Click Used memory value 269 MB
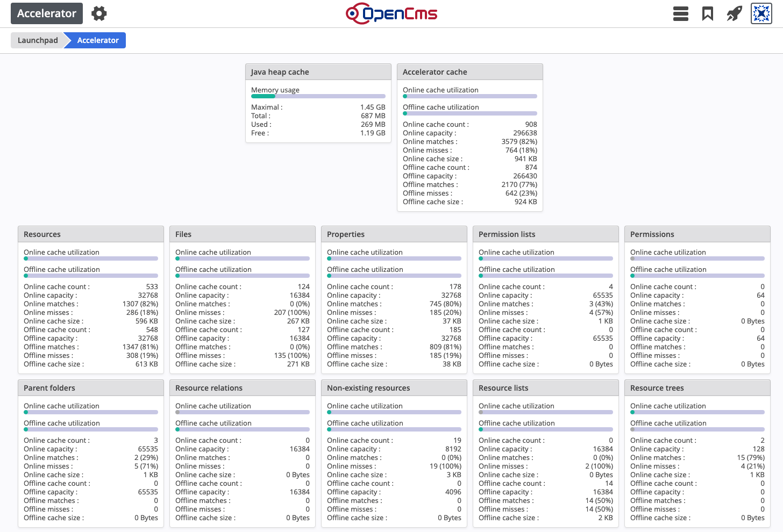 tap(373, 124)
